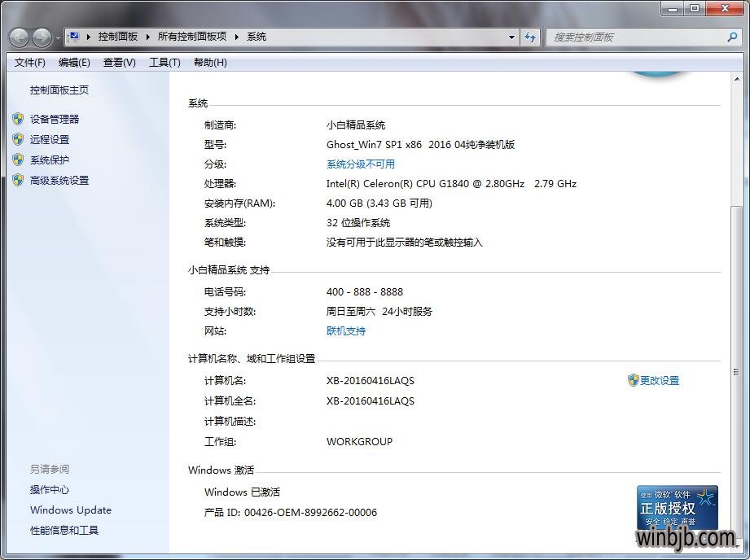Screen dimensions: 750x560
Task: Open the 编辑(E) menu
Action: click(74, 63)
